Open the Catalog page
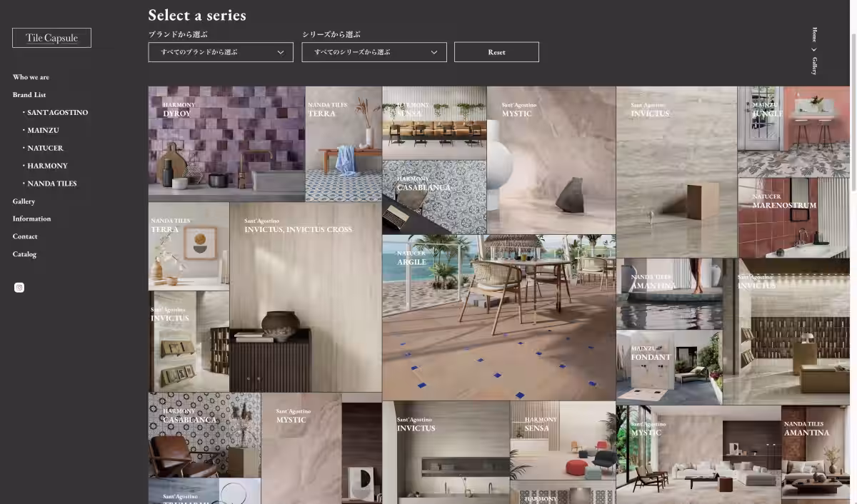The height and width of the screenshot is (504, 857). coord(24,254)
